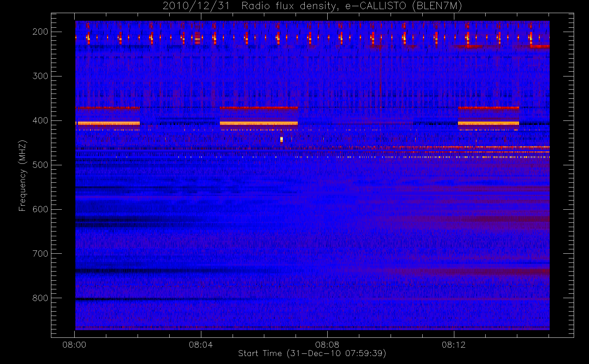Viewport: 589px width, 364px height.
Task: Click the 'Frequency (MHZ)' y-axis label
Action: pos(22,175)
